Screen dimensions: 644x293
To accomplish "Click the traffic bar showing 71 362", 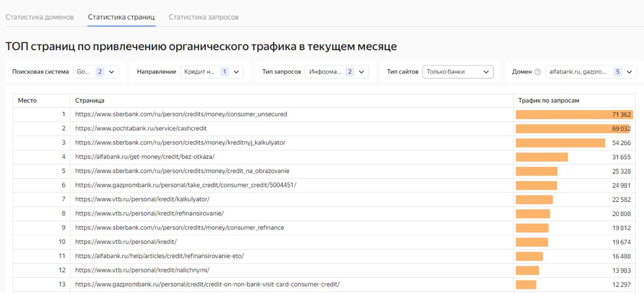I will coord(574,114).
